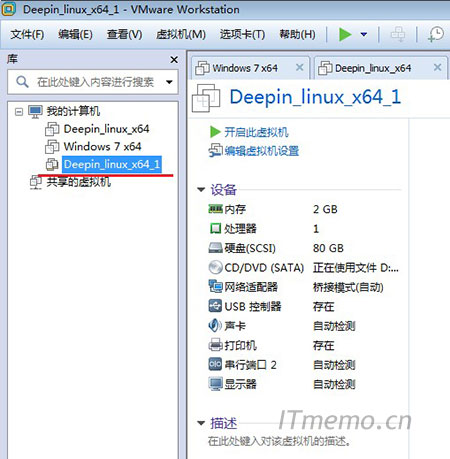
Task: Click the 桥接模式(自动) network value
Action: [348, 287]
